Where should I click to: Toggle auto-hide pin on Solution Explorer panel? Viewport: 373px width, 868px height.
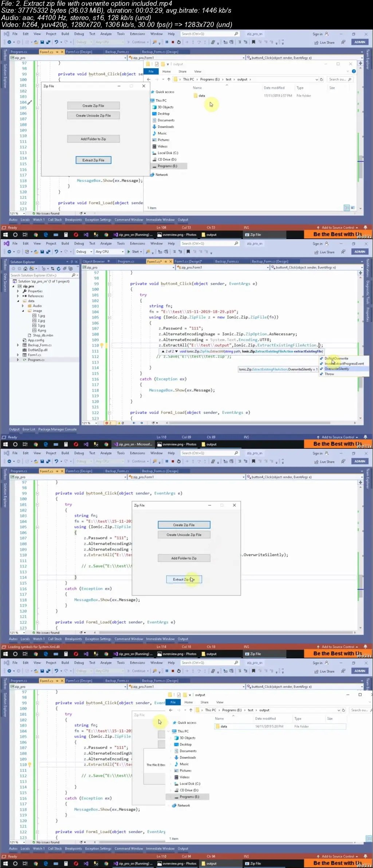[x=72, y=262]
